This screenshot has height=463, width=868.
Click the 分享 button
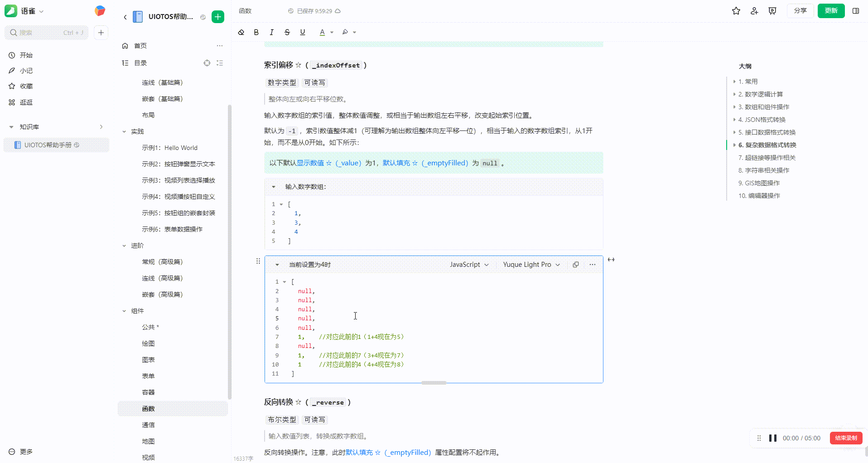click(x=800, y=10)
